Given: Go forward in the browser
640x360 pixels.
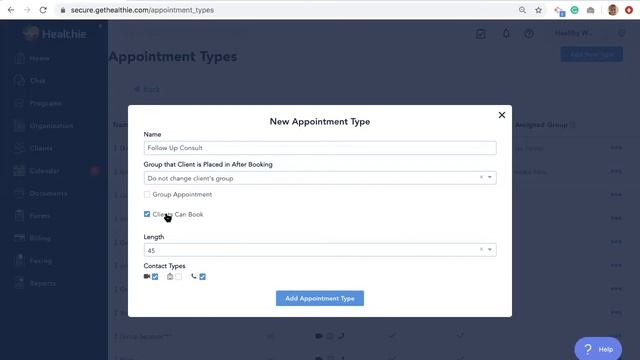Looking at the screenshot, I should pos(27,10).
